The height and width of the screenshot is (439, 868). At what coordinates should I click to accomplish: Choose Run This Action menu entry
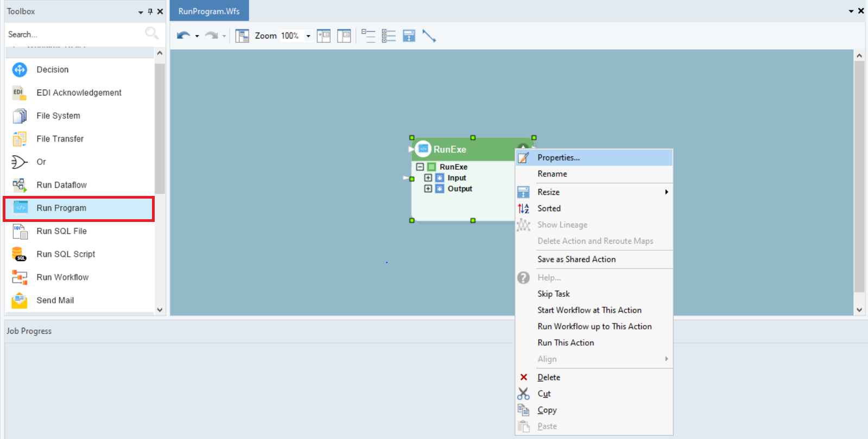[x=566, y=342]
